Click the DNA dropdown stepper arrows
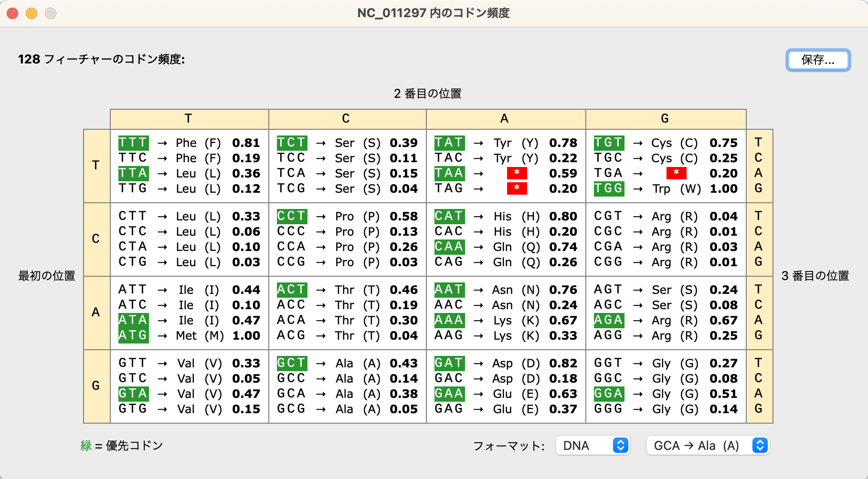 pyautogui.click(x=620, y=446)
